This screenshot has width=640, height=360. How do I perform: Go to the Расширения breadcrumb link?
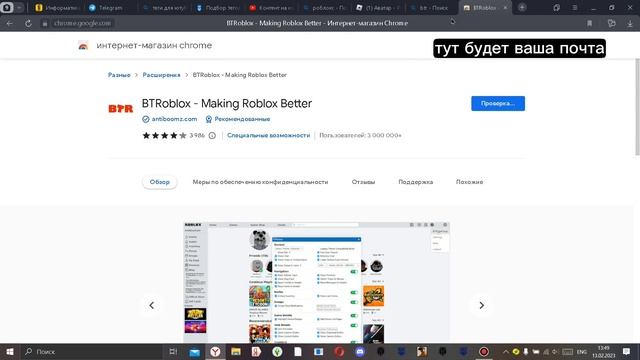tap(161, 75)
